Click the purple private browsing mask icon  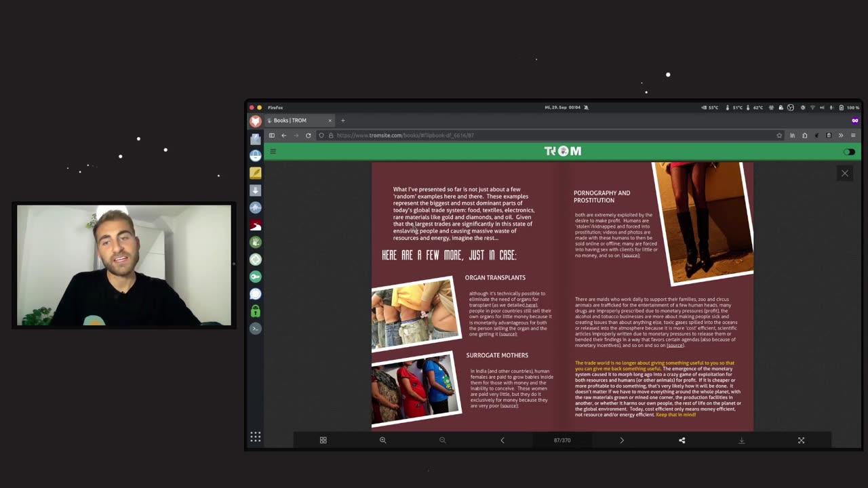855,121
